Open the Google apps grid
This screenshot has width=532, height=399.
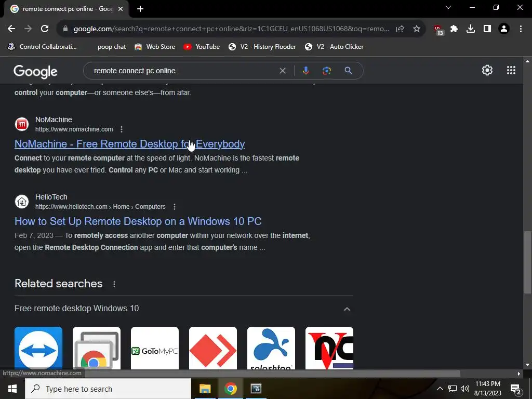tap(511, 70)
